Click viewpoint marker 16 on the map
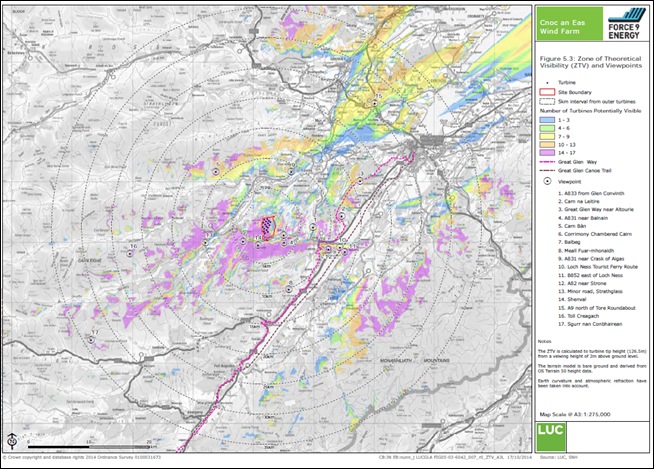This screenshot has height=469, width=654. point(130,253)
